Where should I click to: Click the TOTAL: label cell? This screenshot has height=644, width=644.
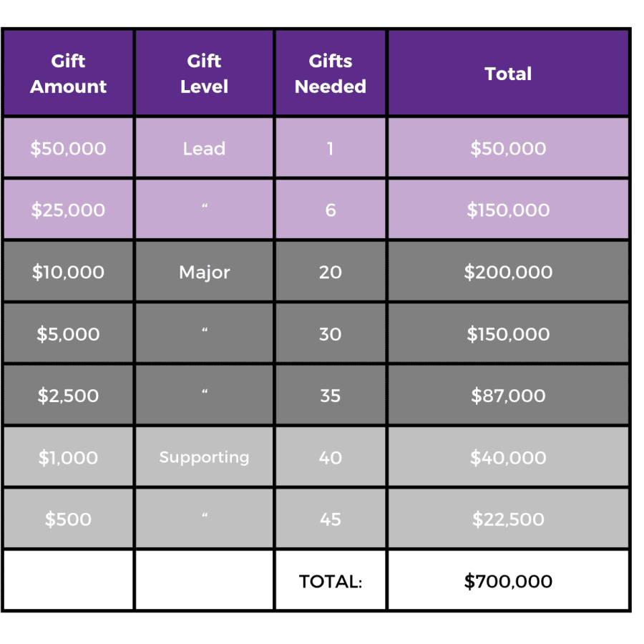330,581
